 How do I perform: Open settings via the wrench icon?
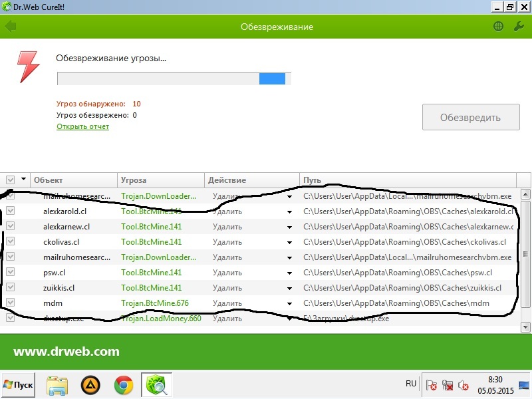519,27
